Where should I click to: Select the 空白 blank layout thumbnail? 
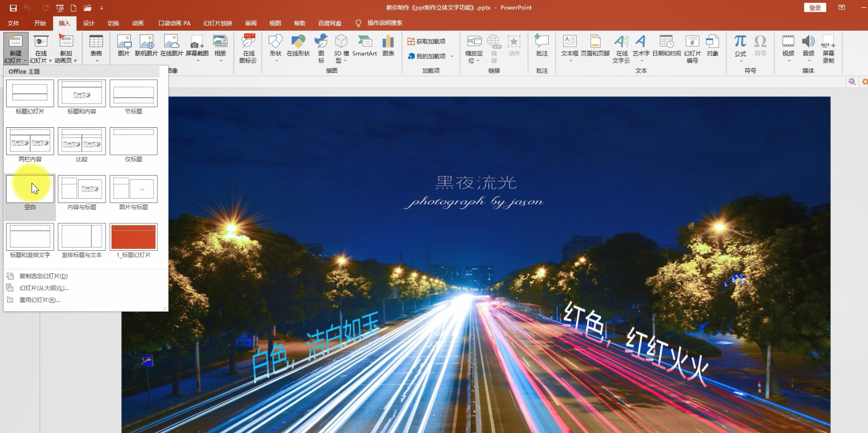(x=30, y=189)
